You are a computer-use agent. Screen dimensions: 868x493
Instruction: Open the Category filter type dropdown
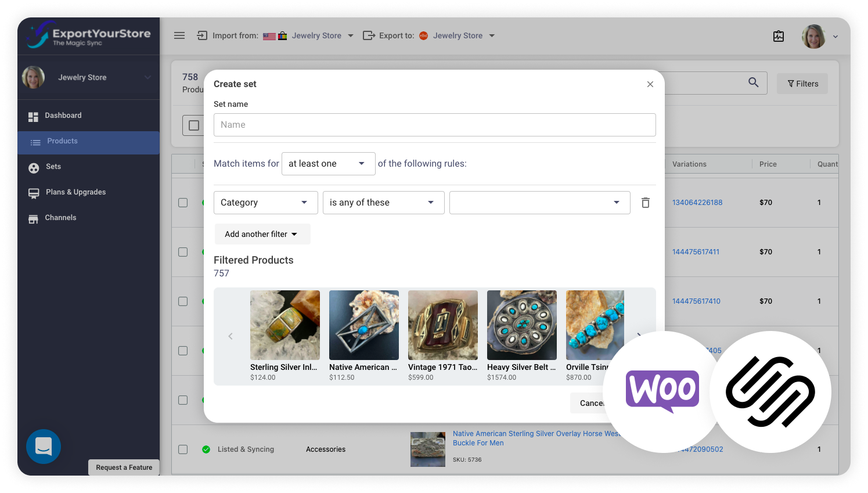266,203
